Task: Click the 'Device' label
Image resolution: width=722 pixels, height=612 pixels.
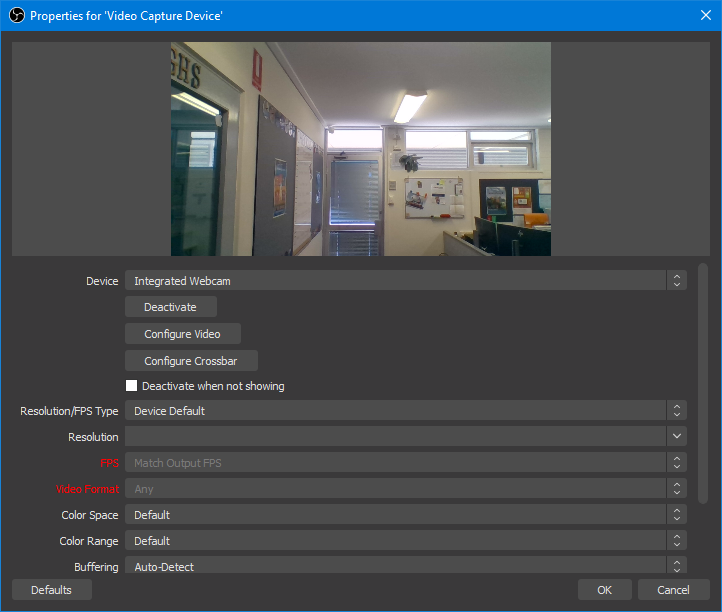Action: click(102, 281)
